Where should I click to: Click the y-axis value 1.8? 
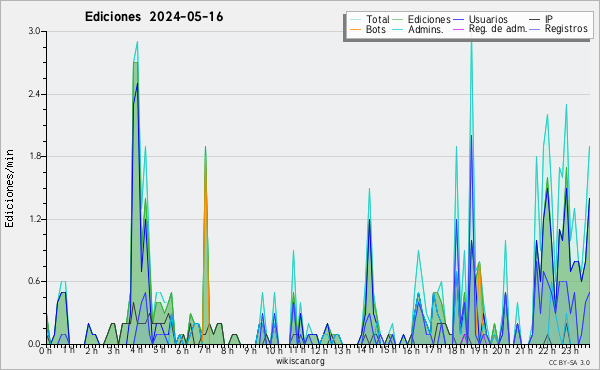[x=34, y=156]
